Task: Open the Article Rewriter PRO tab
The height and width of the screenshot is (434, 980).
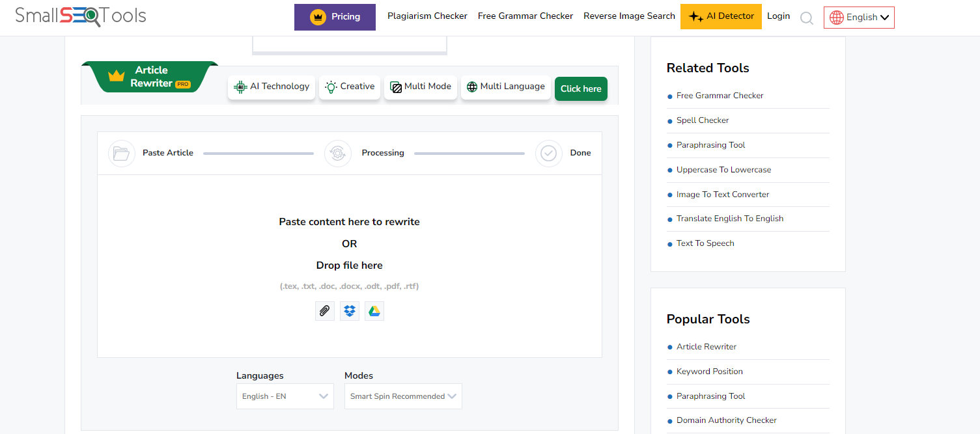Action: coord(150,77)
